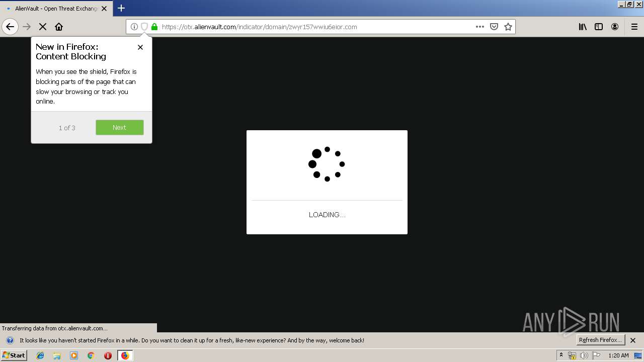The image size is (644, 362).
Task: Open a new tab with plus button
Action: tap(121, 8)
